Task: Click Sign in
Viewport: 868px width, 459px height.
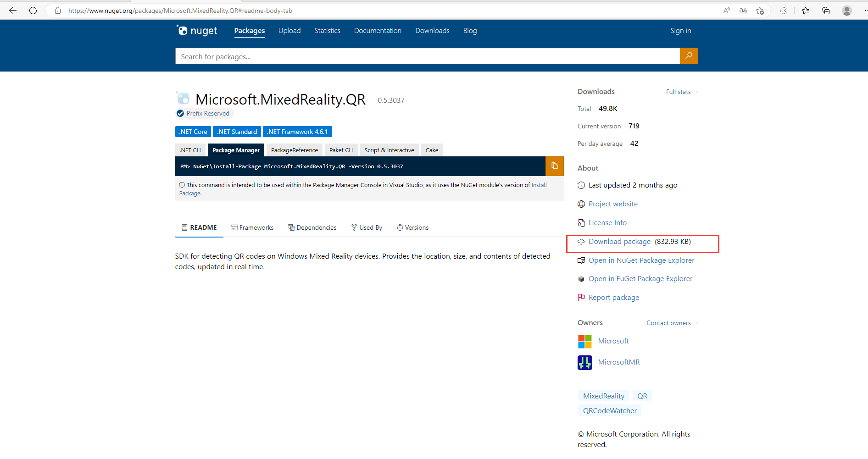Action: (680, 31)
